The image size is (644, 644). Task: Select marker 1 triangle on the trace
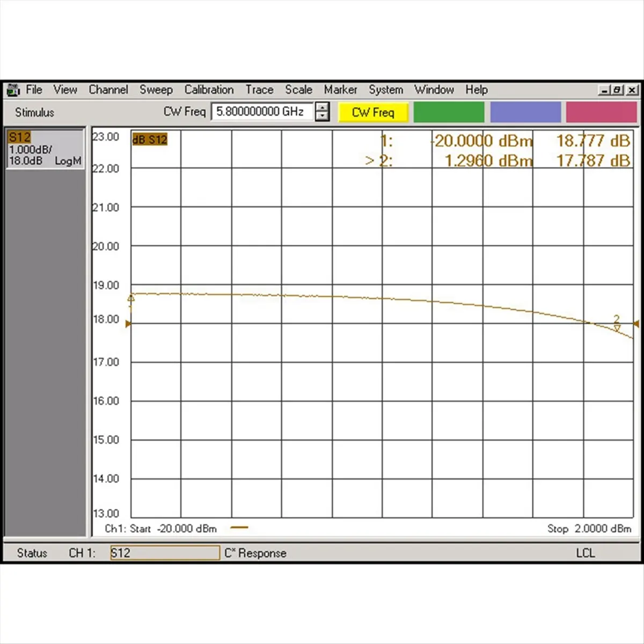tap(130, 298)
